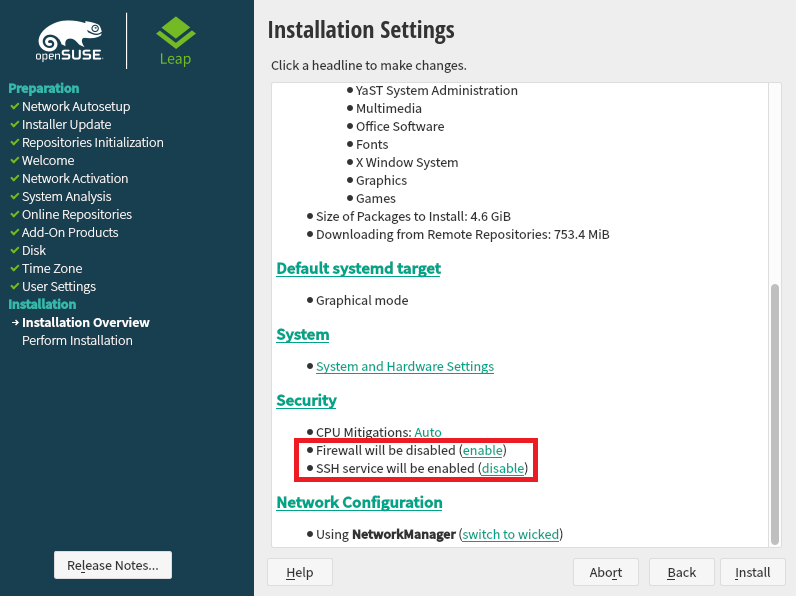Screen dimensions: 796x596
Task: Open the Security headline settings
Action: click(x=306, y=400)
